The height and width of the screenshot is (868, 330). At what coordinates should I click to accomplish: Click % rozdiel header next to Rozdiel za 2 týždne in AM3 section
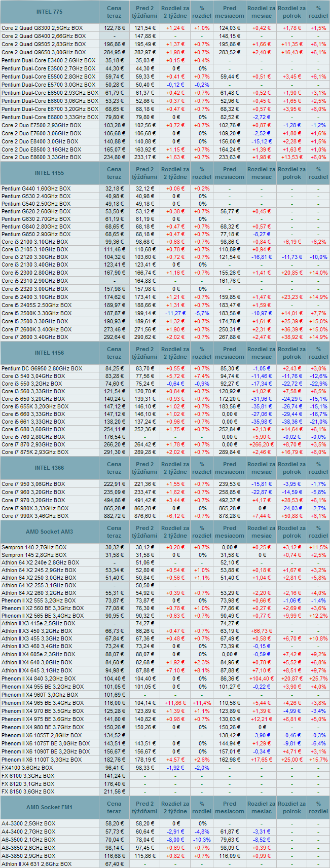click(202, 532)
